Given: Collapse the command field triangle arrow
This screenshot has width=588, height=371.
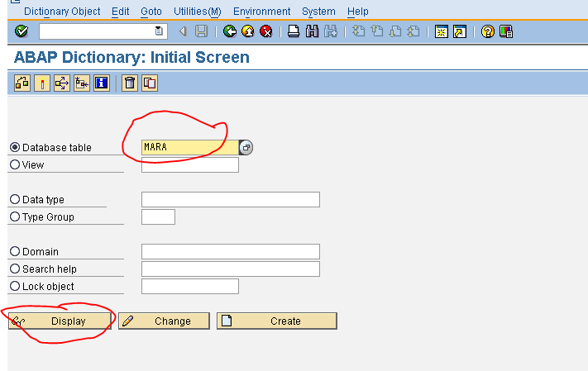Looking at the screenshot, I should [183, 31].
